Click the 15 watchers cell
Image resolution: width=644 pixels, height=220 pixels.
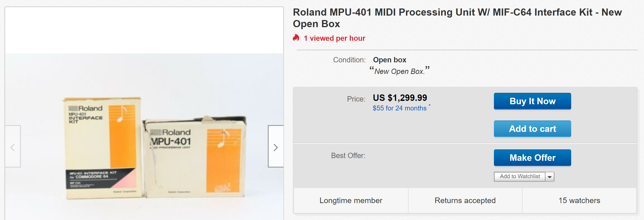click(579, 200)
